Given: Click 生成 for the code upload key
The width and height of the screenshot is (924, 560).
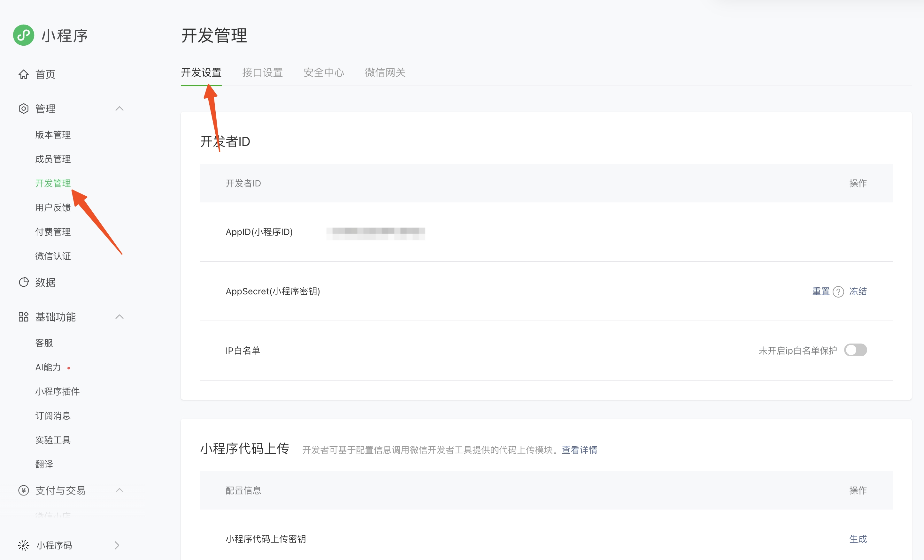Looking at the screenshot, I should [x=858, y=539].
